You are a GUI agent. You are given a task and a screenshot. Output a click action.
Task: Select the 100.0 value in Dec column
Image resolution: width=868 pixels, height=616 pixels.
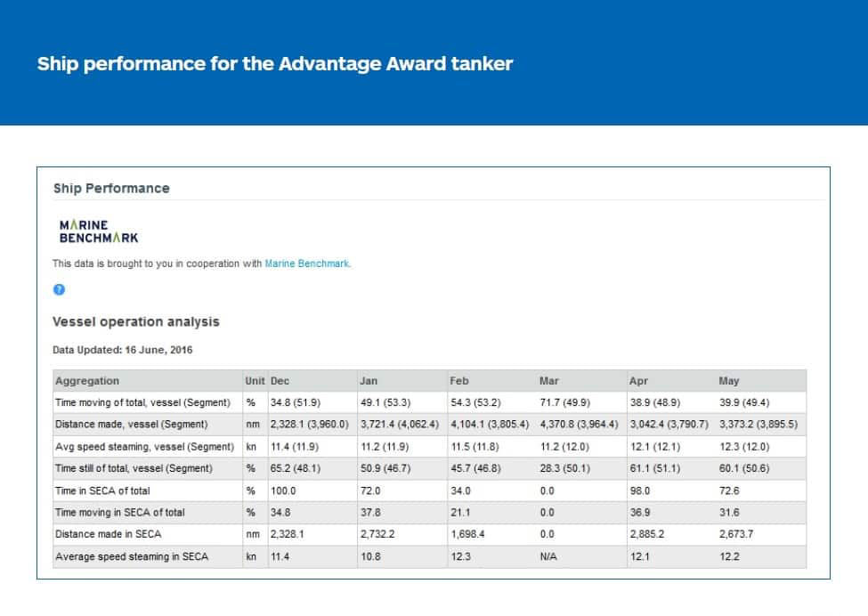pos(284,490)
